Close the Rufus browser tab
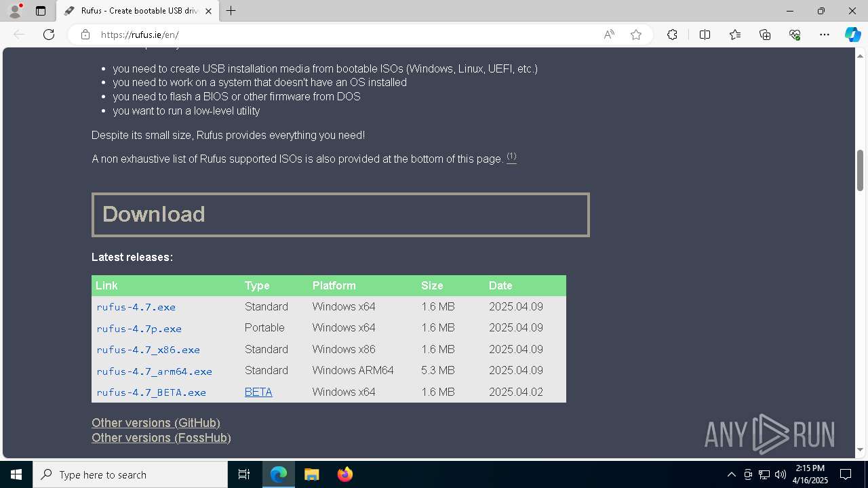The width and height of the screenshot is (868, 488). click(x=208, y=11)
